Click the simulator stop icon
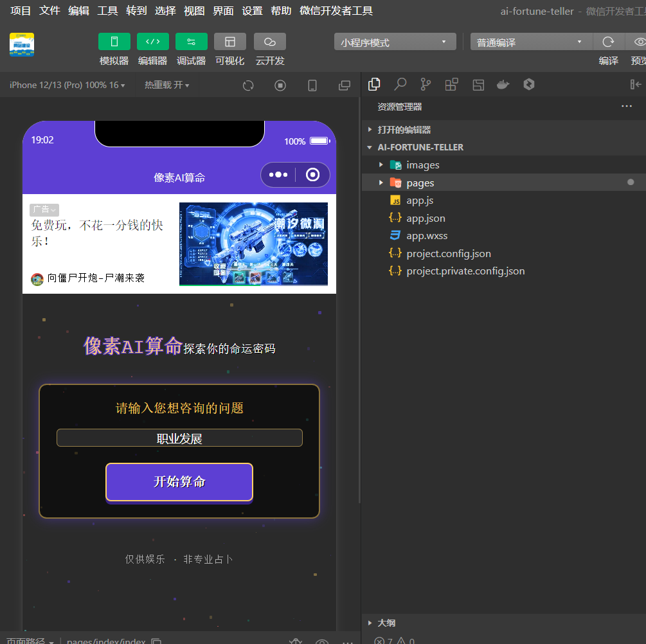Image resolution: width=646 pixels, height=644 pixels. click(280, 85)
